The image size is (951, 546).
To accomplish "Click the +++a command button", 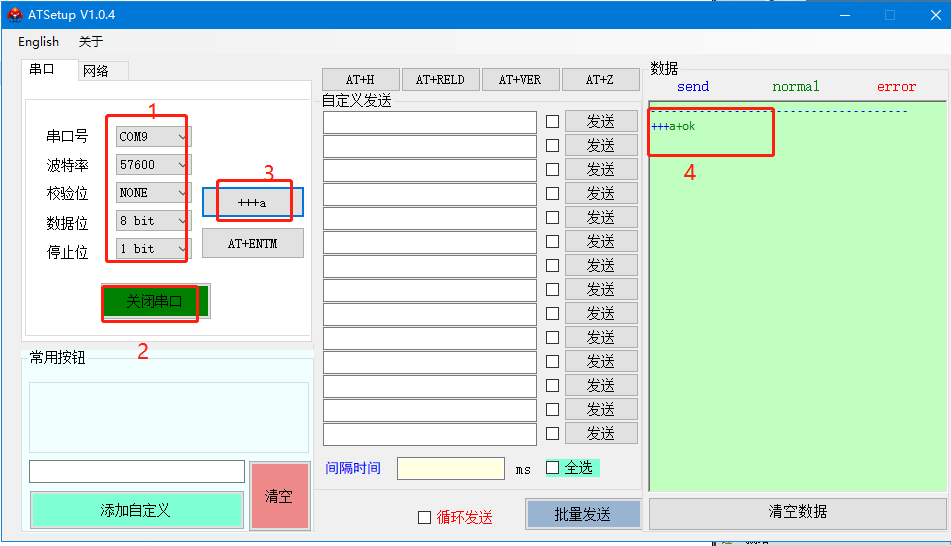I will (252, 202).
